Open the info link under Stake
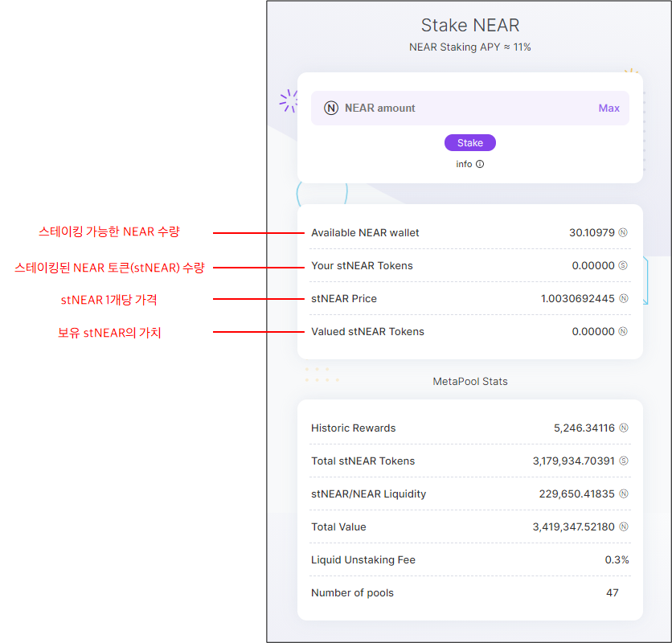The height and width of the screenshot is (643, 672). pos(470,164)
